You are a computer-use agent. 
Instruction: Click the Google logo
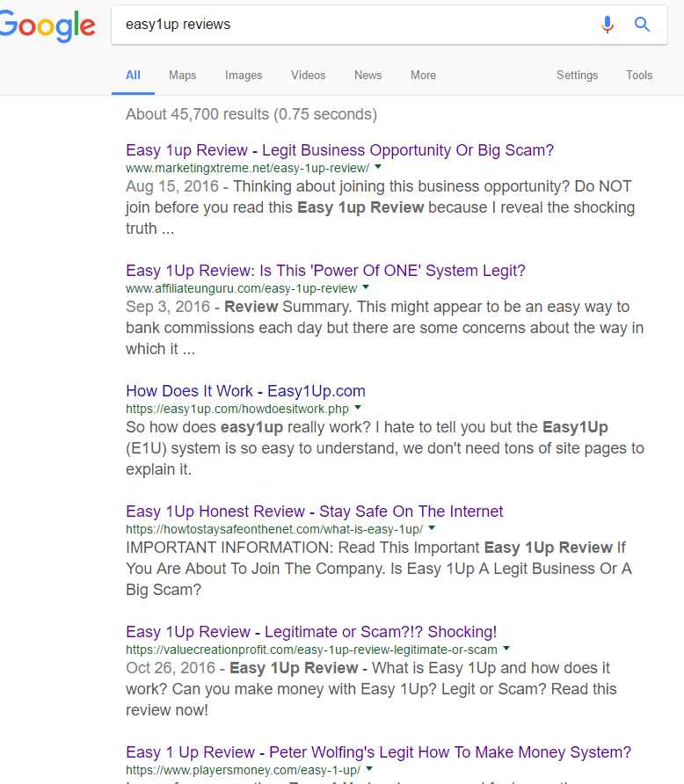pos(47,26)
